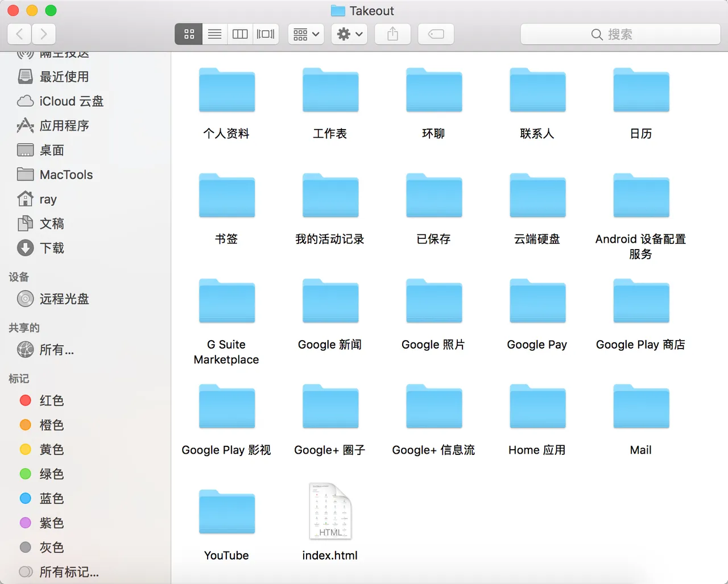The image size is (728, 584).
Task: Select the YouTube folder
Action: click(x=226, y=512)
